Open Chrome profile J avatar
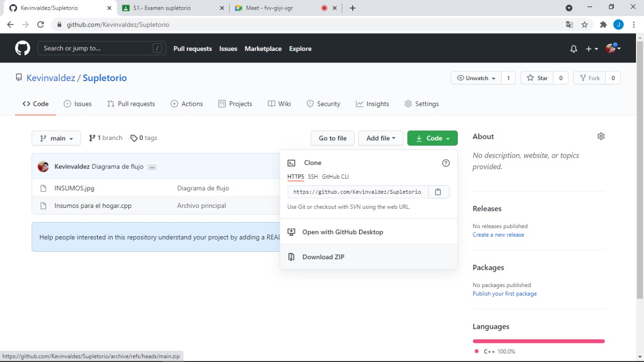644x362 pixels. 618,24
